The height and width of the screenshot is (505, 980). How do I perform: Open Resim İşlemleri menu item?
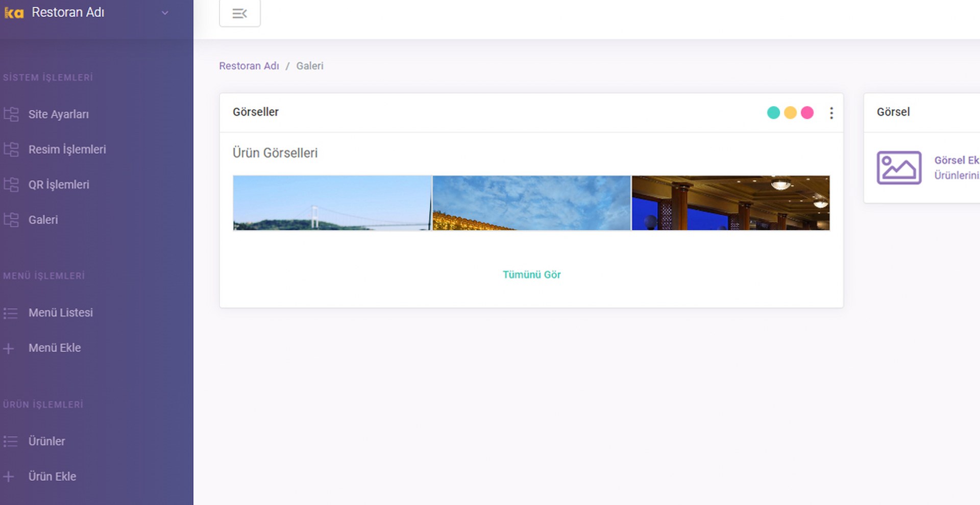pos(67,149)
